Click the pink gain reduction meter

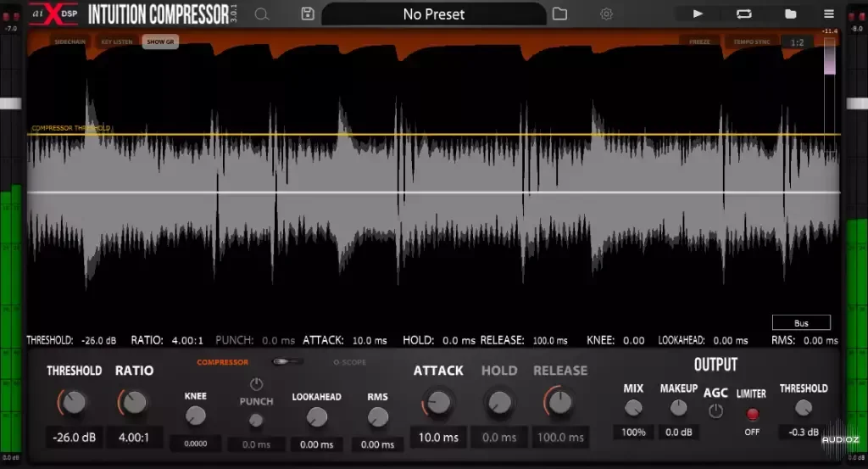tap(829, 57)
